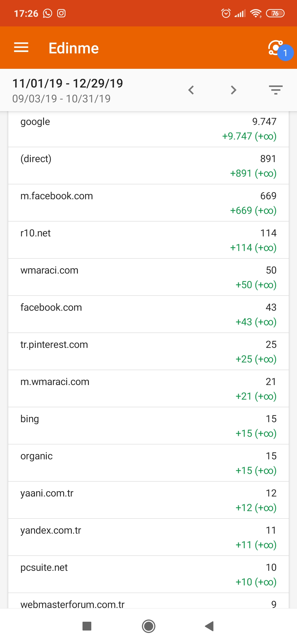Go to previous date range

pyautogui.click(x=191, y=90)
